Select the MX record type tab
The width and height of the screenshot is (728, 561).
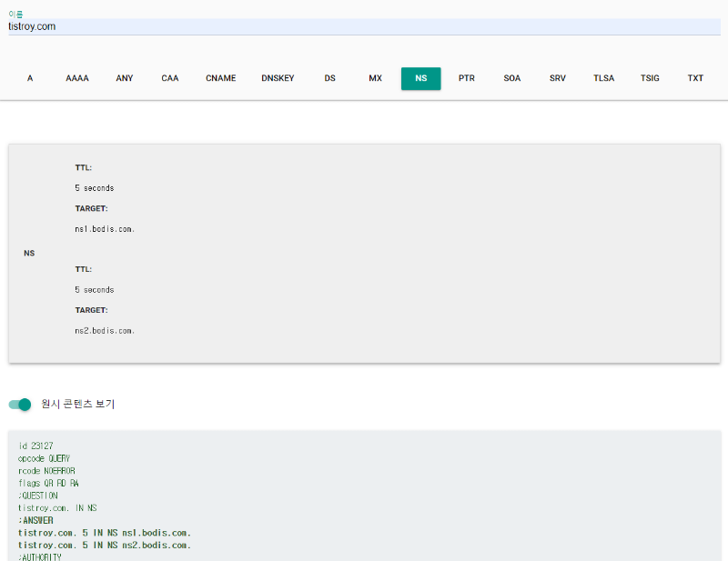[375, 78]
